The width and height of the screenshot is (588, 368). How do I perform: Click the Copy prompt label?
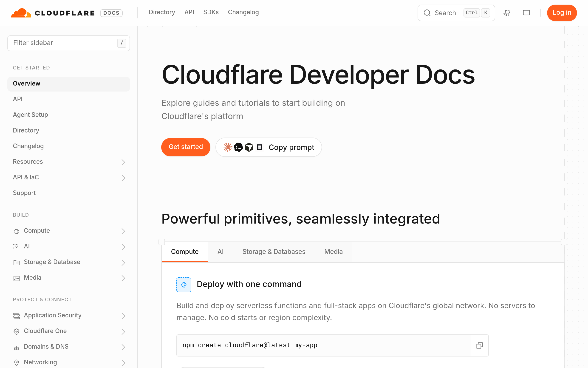click(291, 147)
